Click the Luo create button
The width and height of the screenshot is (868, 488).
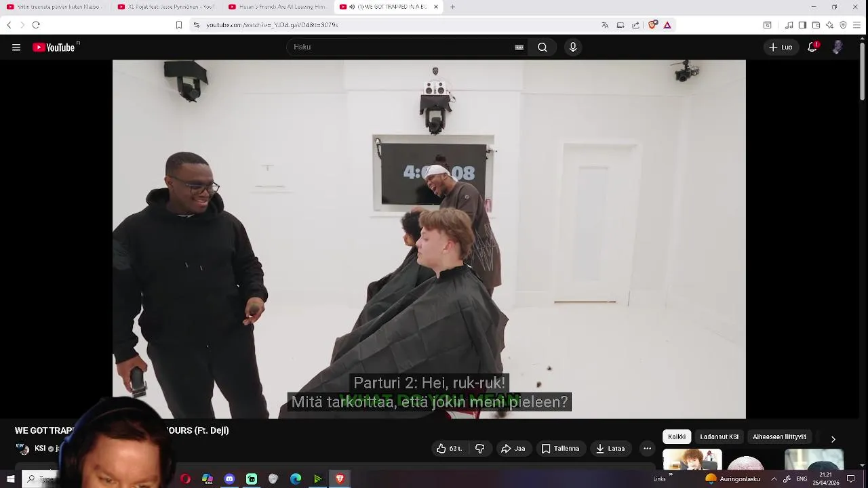[781, 47]
